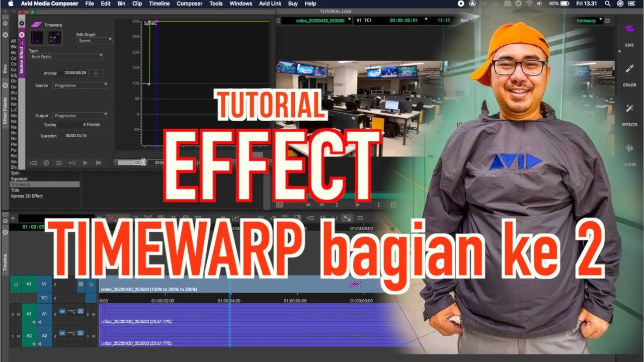Open the Composer menu
Viewport: 644px width, 362px height.
pyautogui.click(x=190, y=4)
